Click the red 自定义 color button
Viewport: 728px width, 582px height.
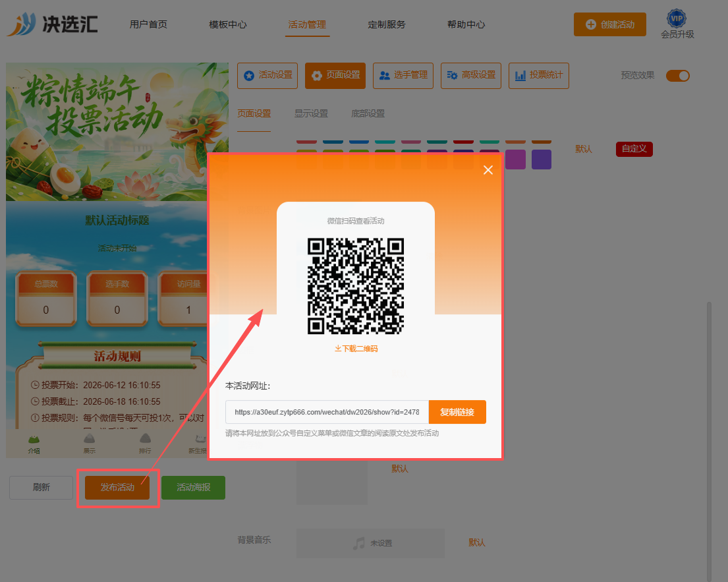pyautogui.click(x=634, y=149)
